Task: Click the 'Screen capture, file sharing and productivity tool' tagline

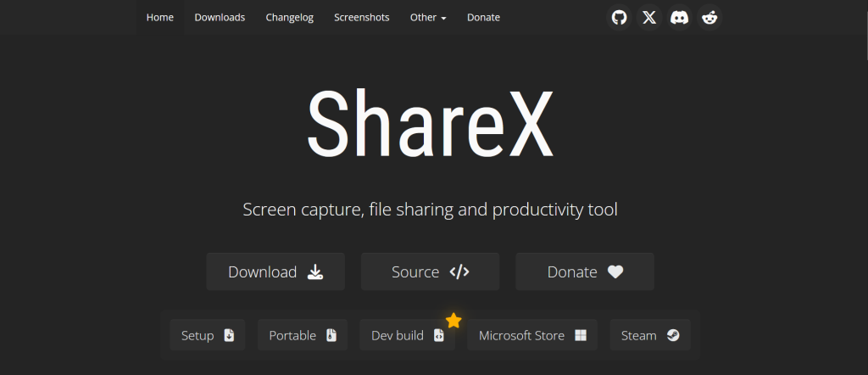Action: pos(430,210)
